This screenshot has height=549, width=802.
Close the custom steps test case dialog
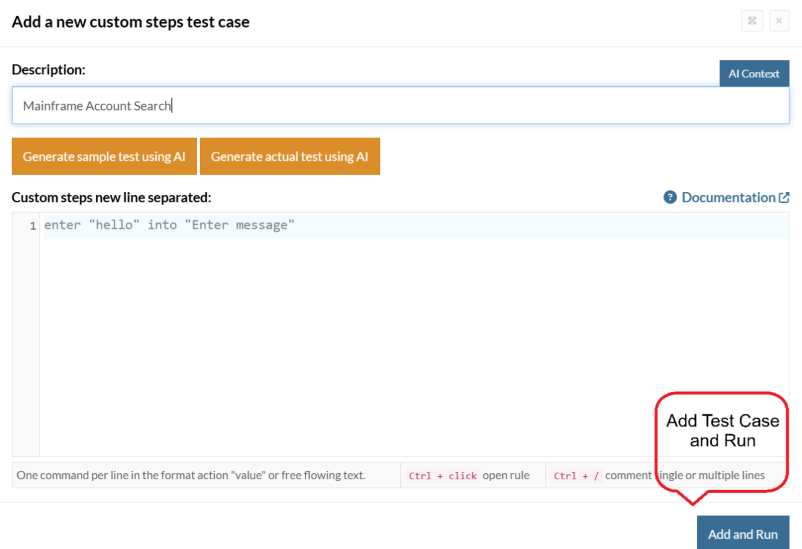779,21
